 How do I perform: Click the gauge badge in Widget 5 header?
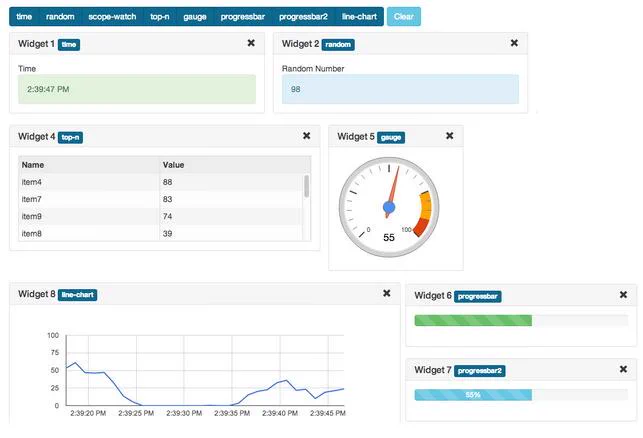391,137
